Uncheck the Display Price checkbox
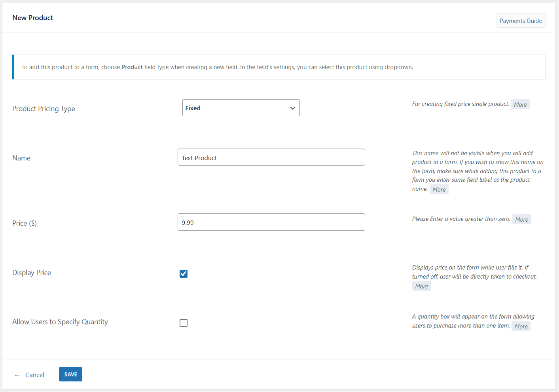Image resolution: width=559 pixels, height=392 pixels. [184, 274]
